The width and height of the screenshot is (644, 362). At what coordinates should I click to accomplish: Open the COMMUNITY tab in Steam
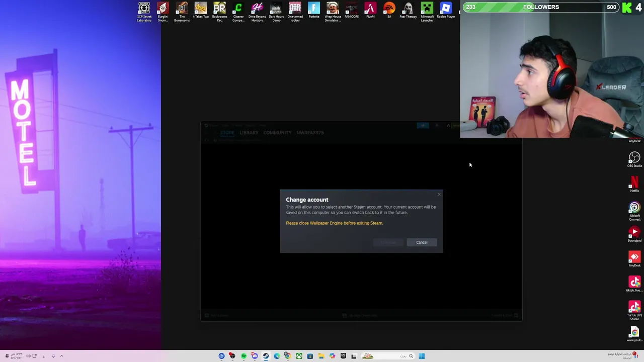tap(277, 133)
